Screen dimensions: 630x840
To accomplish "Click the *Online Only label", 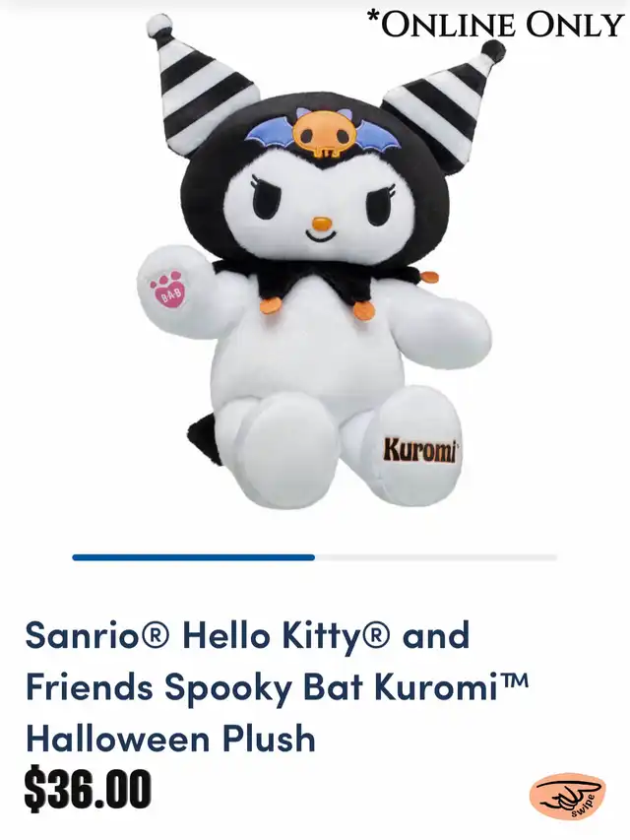I will [x=495, y=23].
